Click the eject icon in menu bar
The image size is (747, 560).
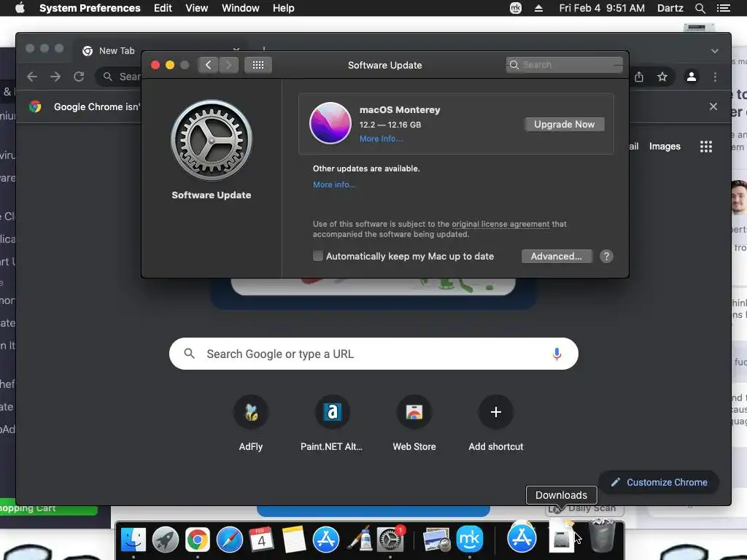point(539,8)
